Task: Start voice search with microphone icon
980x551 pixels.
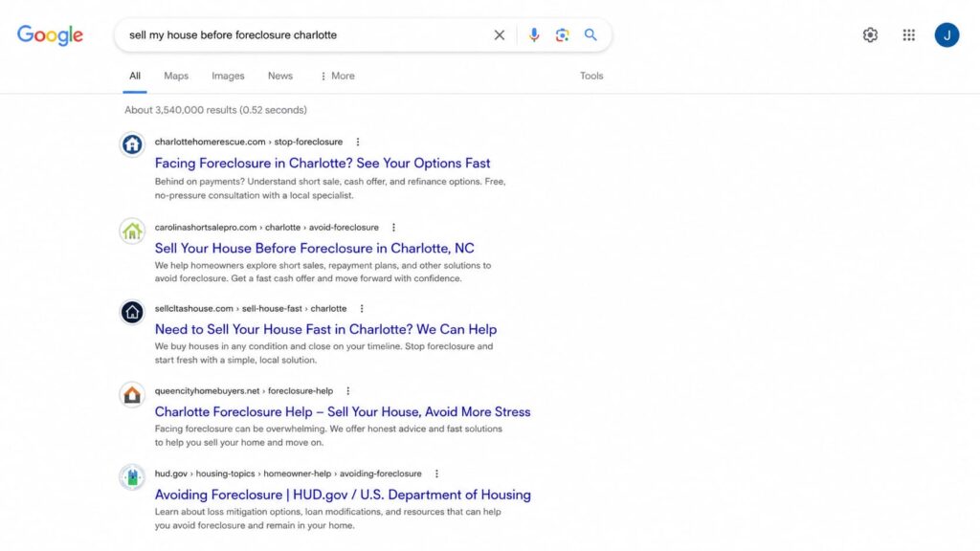Action: coord(534,35)
